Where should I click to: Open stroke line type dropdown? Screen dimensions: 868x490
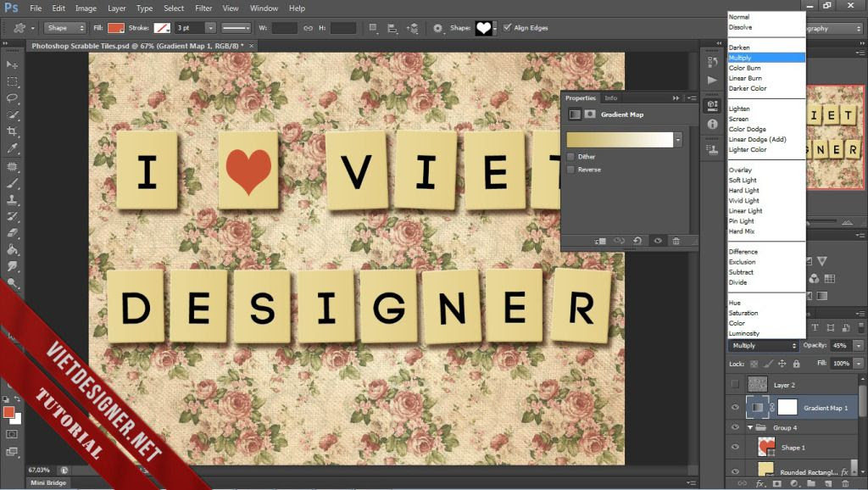[x=236, y=28]
